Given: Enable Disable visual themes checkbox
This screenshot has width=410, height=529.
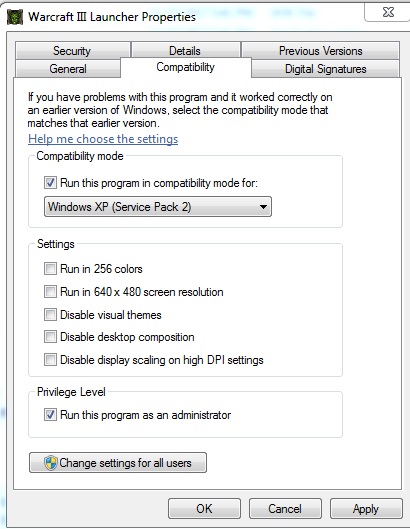Looking at the screenshot, I should [50, 315].
